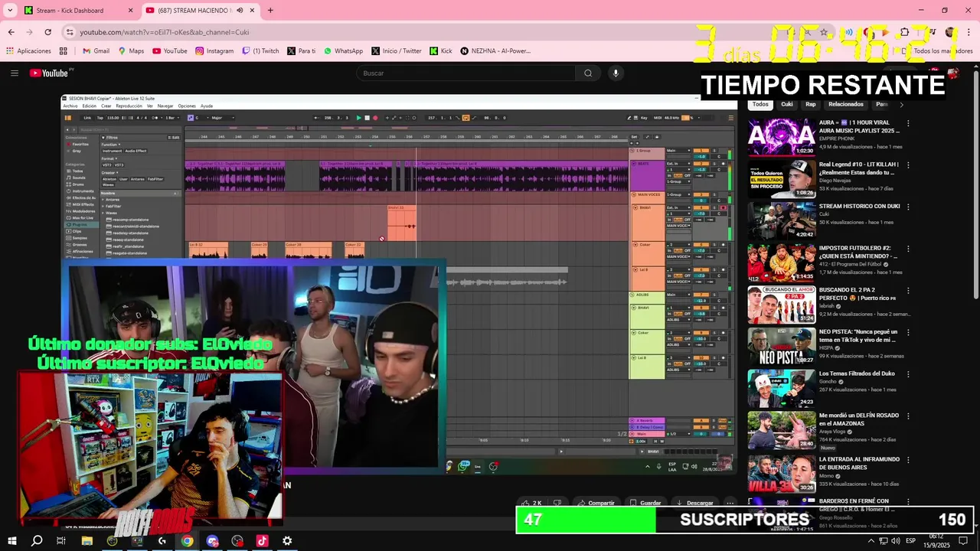
Task: Open File Explorer from the taskbar
Action: click(87, 540)
